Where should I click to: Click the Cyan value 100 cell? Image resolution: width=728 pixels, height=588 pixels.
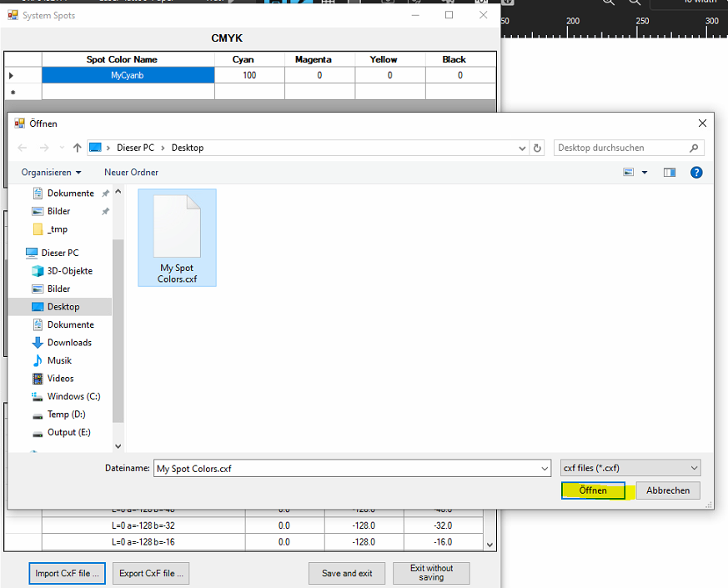(x=250, y=75)
